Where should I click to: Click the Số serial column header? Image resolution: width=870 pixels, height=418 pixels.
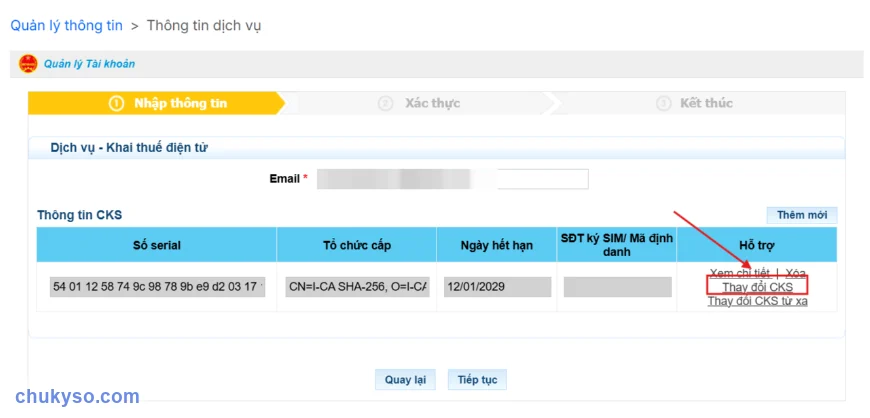click(157, 245)
